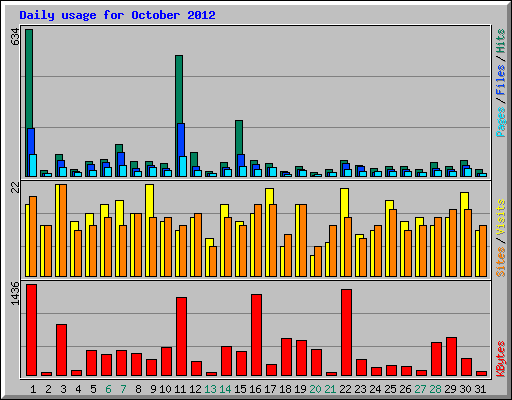Image resolution: width=512 pixels, height=400 pixels.
Task: Select the red KBytes bar for day 29
Action: (452, 356)
